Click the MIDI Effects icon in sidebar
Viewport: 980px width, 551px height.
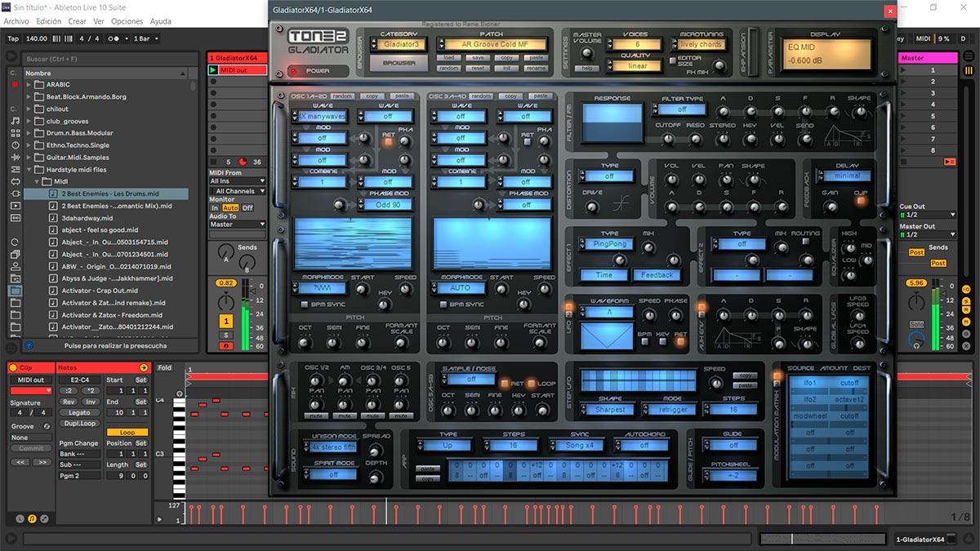tap(15, 169)
